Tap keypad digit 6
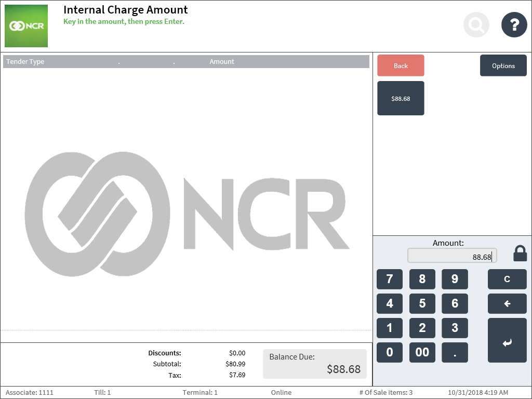532x399 pixels. (455, 303)
